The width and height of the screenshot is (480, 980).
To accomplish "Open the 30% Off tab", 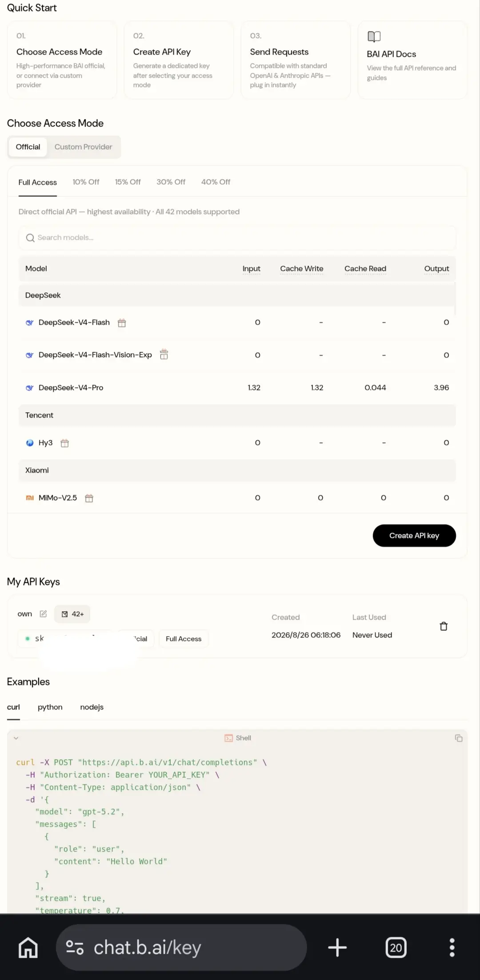I will click(171, 182).
